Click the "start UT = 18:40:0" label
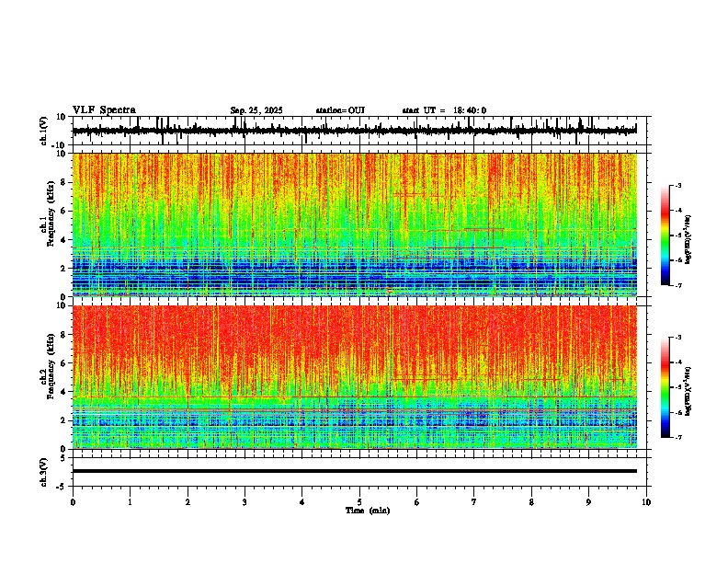 pos(444,110)
